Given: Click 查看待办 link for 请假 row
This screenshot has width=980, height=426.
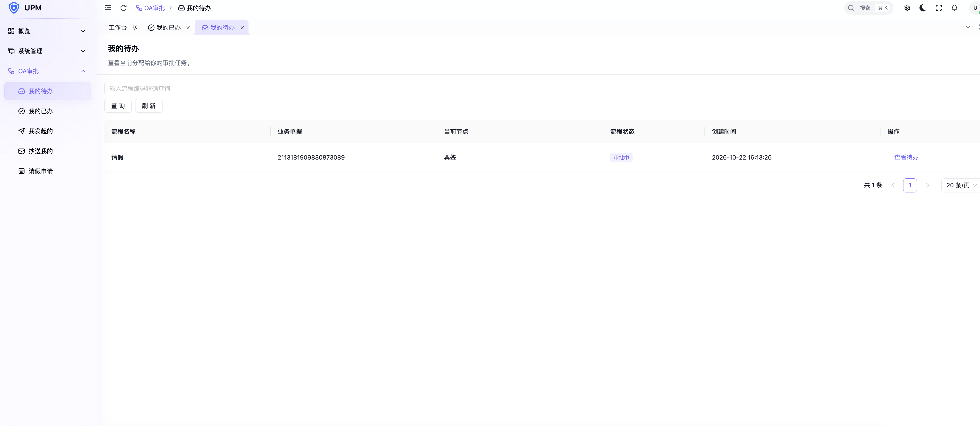Looking at the screenshot, I should tap(906, 158).
